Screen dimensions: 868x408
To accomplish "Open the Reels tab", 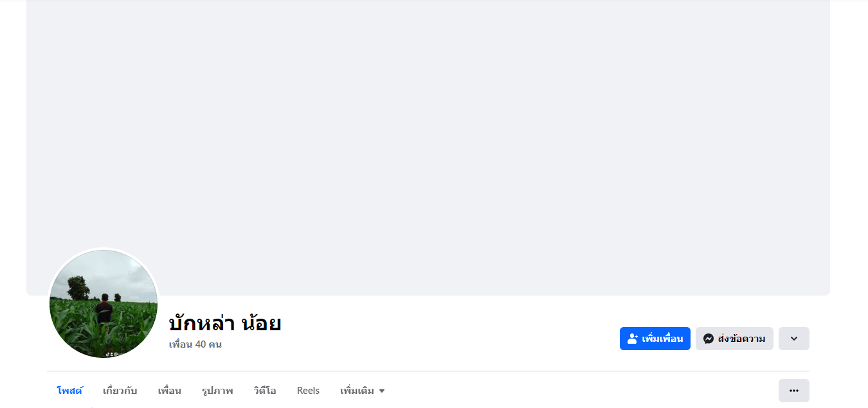I will tap(308, 391).
